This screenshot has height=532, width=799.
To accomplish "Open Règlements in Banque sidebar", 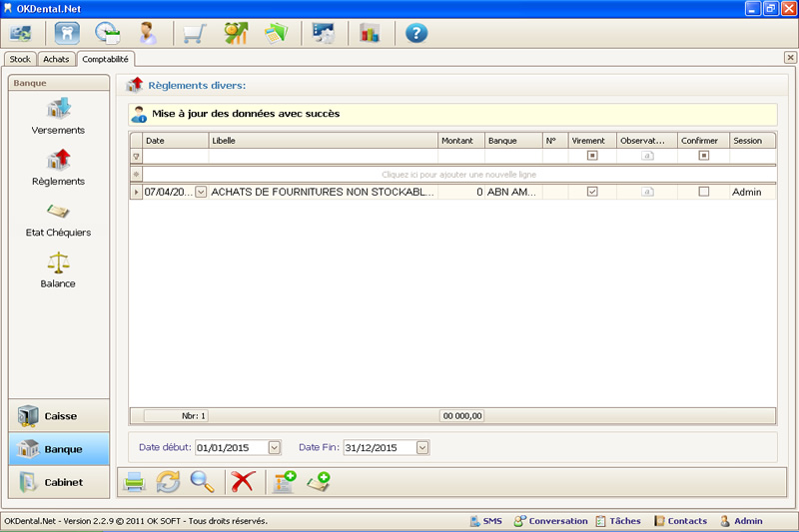I will [58, 168].
